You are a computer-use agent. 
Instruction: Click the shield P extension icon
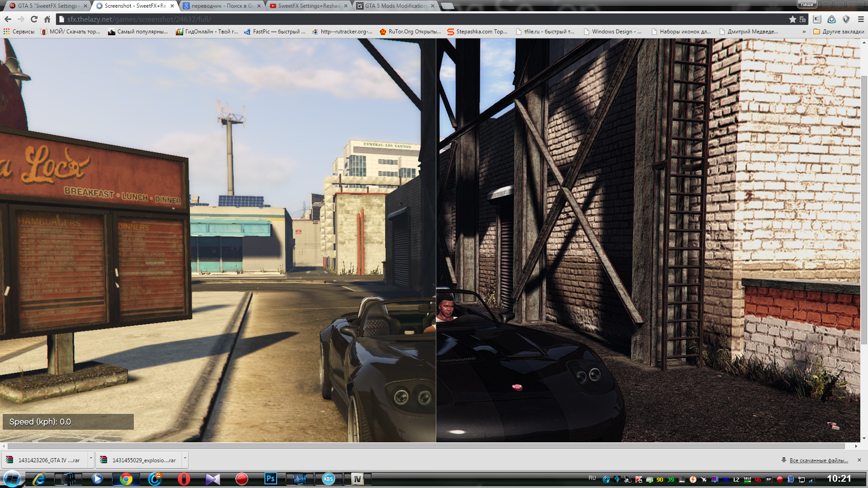846,19
